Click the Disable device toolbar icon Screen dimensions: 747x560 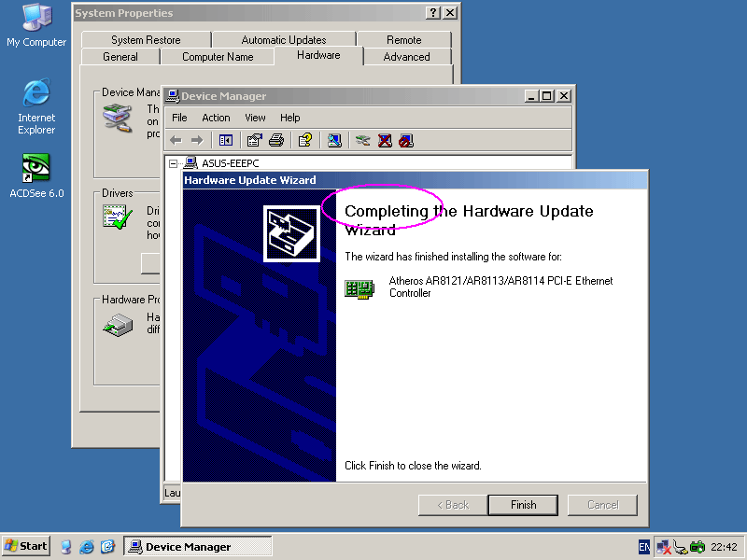tap(406, 141)
